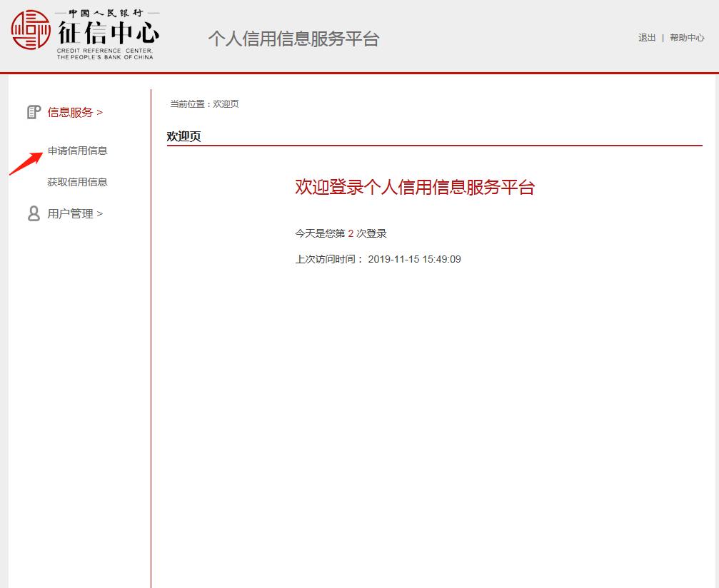Expand the 用户管理 menu chevron
Image resolution: width=719 pixels, height=588 pixels.
coord(101,213)
